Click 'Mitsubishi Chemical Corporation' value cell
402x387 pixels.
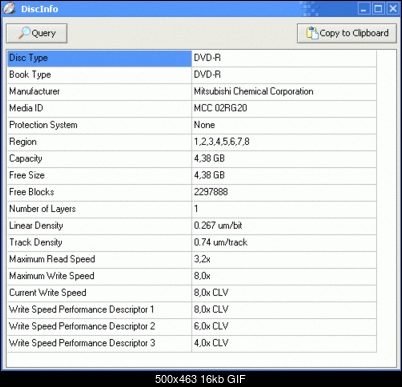tap(284, 92)
